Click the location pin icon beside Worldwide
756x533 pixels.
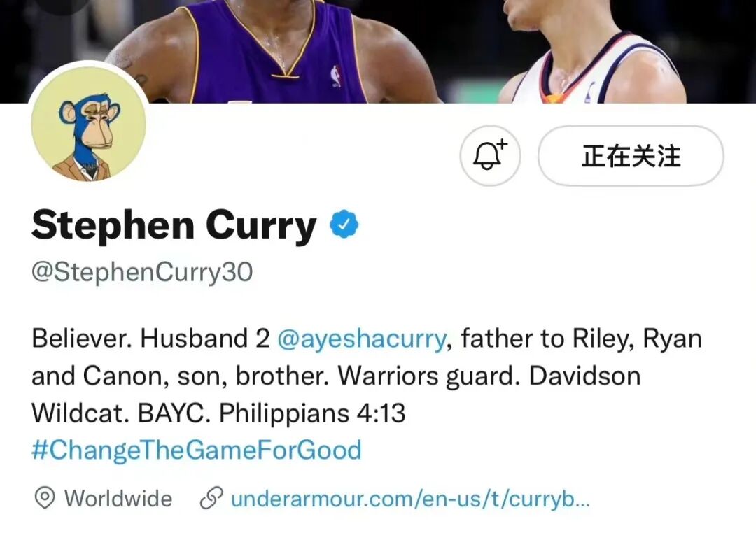tap(45, 498)
